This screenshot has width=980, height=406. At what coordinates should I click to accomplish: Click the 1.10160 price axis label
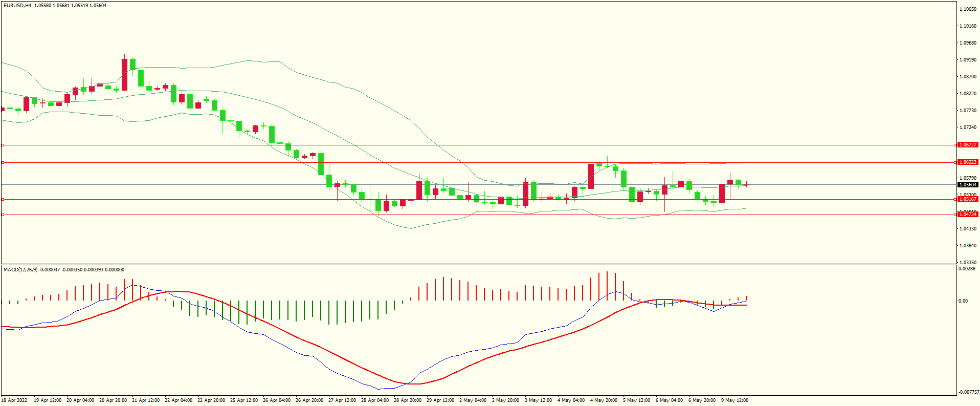point(968,26)
